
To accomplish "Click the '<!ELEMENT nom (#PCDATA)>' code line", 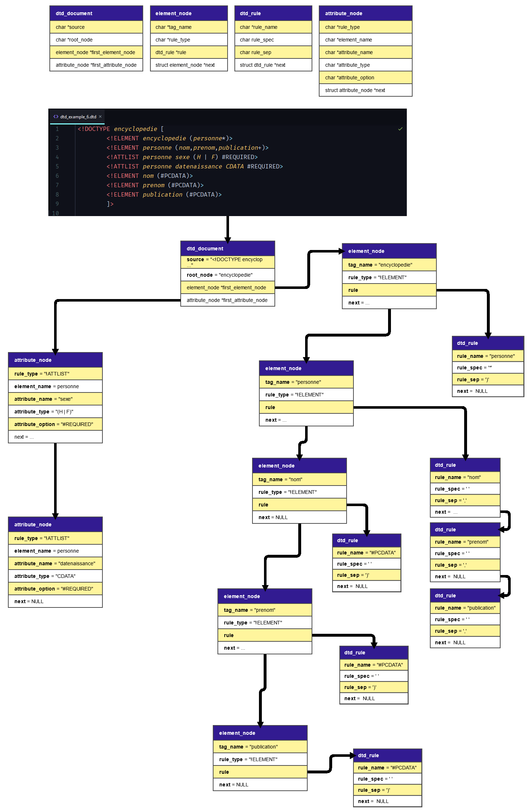I will [x=150, y=176].
